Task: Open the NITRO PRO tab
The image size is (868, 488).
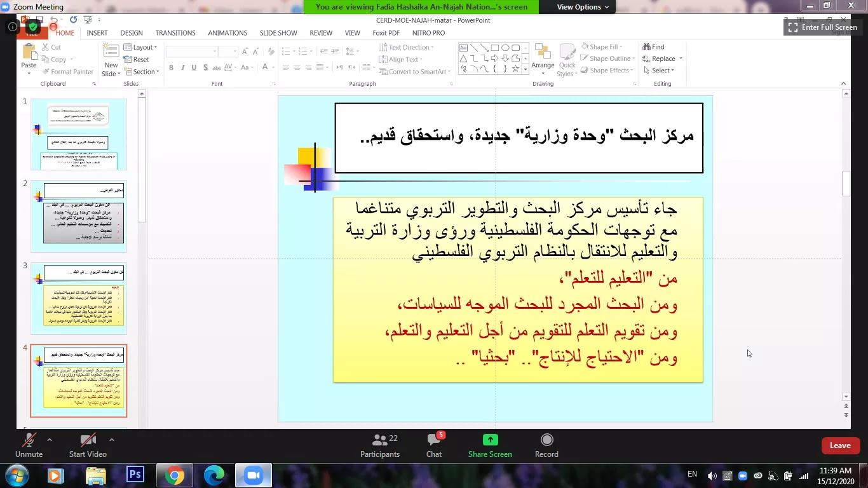Action: click(x=429, y=33)
